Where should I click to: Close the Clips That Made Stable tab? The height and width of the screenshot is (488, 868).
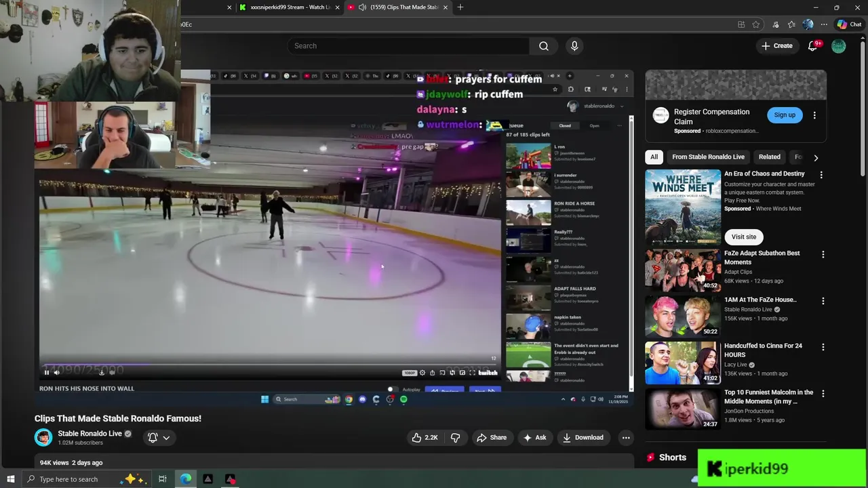(446, 7)
